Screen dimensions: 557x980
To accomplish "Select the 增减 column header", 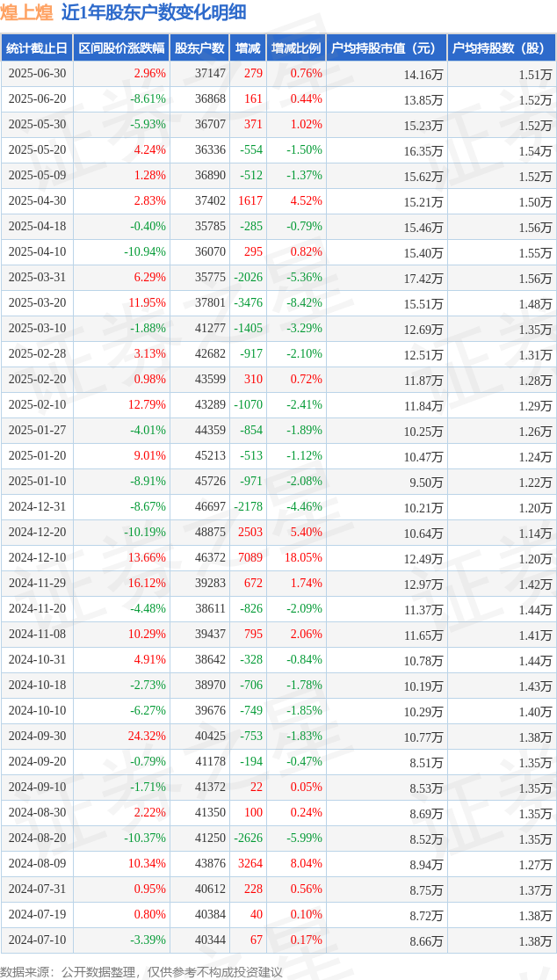I will pyautogui.click(x=248, y=47).
